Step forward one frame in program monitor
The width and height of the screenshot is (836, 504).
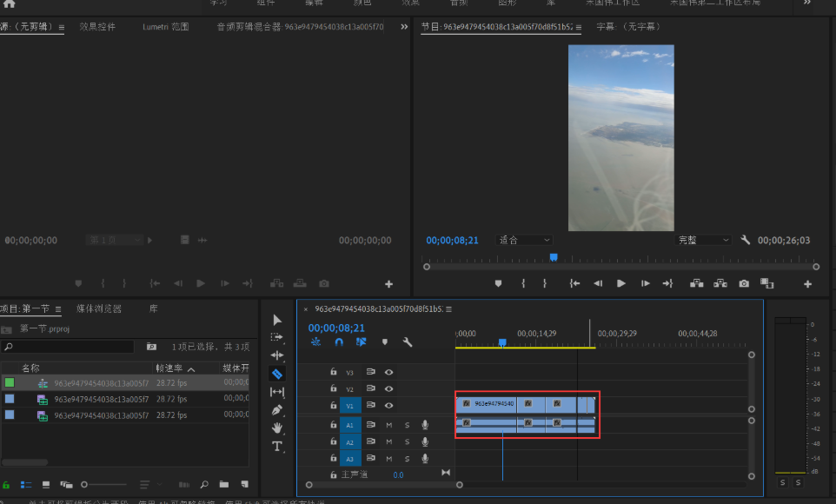click(x=645, y=284)
